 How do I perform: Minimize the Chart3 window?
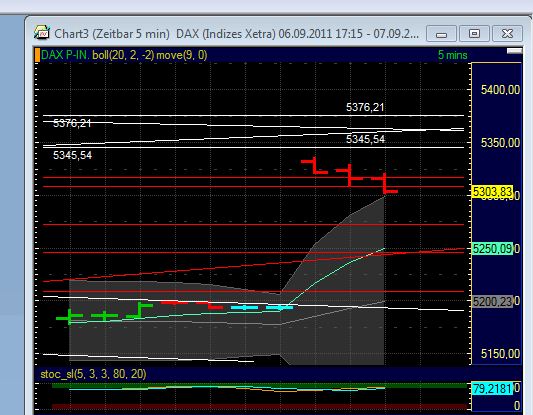[441, 34]
